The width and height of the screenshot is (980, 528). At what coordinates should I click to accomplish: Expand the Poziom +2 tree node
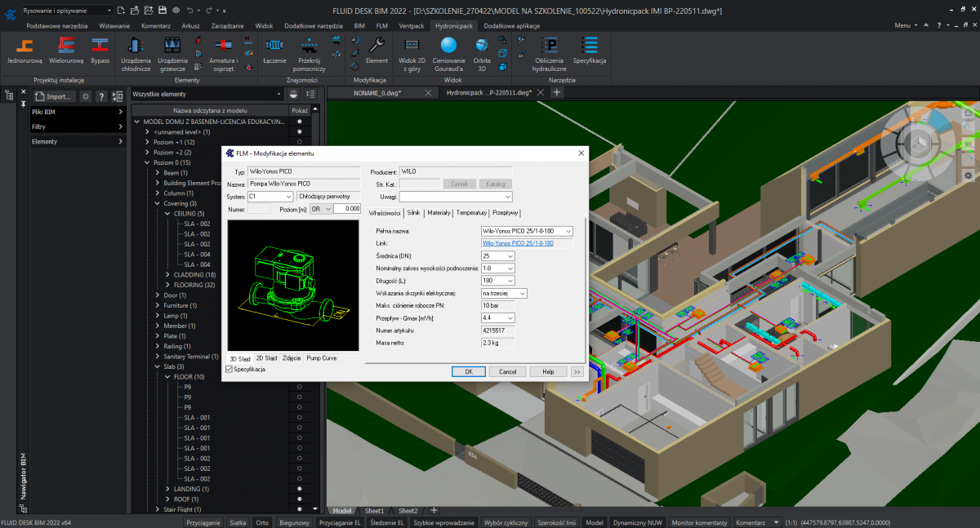[x=147, y=153]
